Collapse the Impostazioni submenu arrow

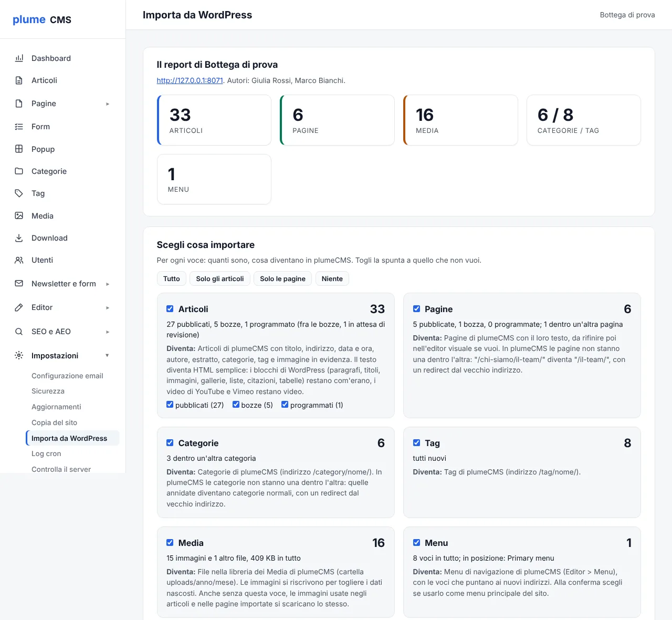pyautogui.click(x=107, y=356)
